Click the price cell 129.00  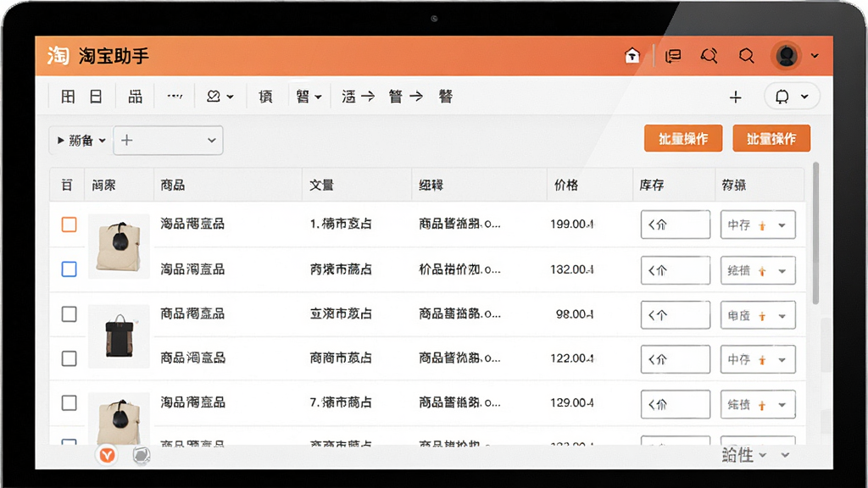coord(572,402)
